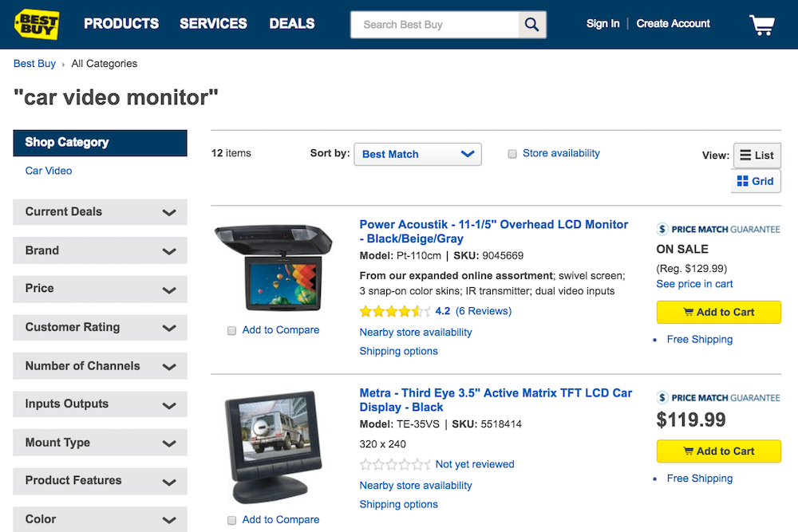Click the Price Match Guarantee badge for Metra
This screenshot has width=798, height=532.
pyautogui.click(x=718, y=398)
